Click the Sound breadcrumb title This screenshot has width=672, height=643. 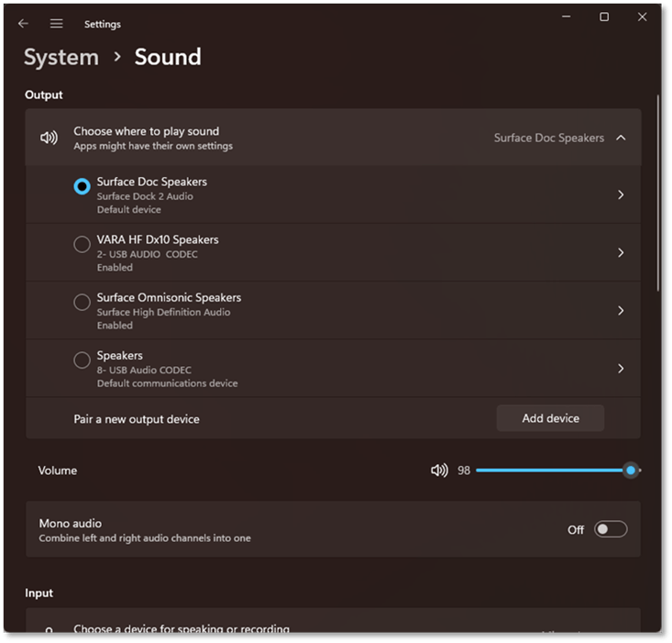click(x=168, y=57)
